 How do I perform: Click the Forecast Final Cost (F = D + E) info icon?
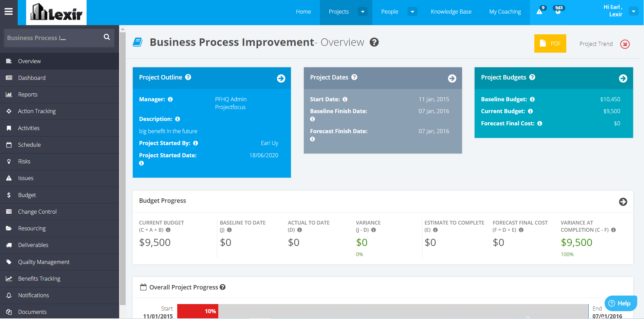(x=521, y=230)
